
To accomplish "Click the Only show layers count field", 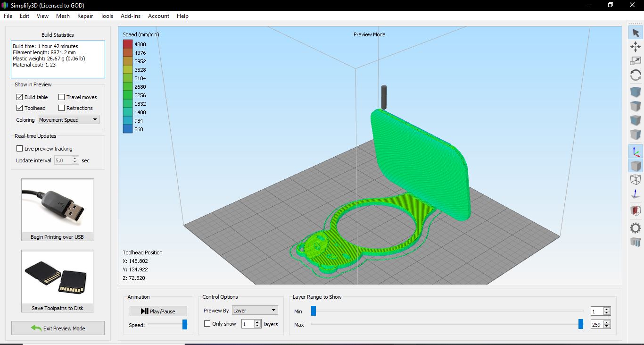I will click(x=248, y=324).
